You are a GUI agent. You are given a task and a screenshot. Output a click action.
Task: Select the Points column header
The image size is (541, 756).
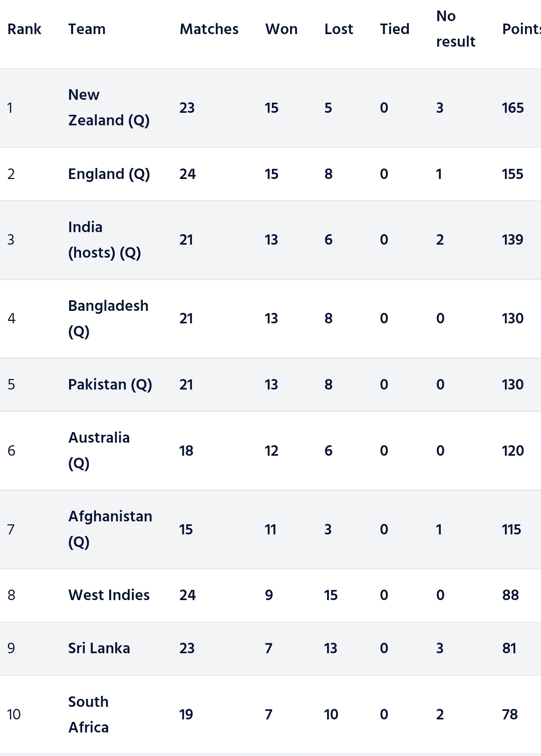tap(521, 29)
